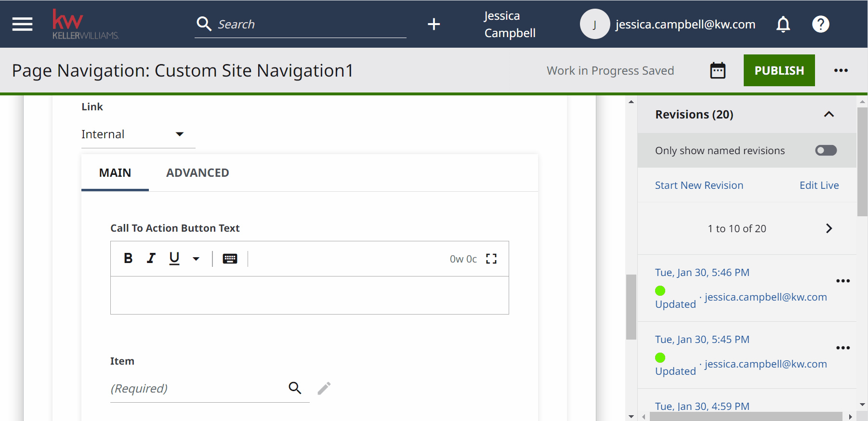Click the Item required field
Screen dimensions: 868x421
(x=197, y=389)
